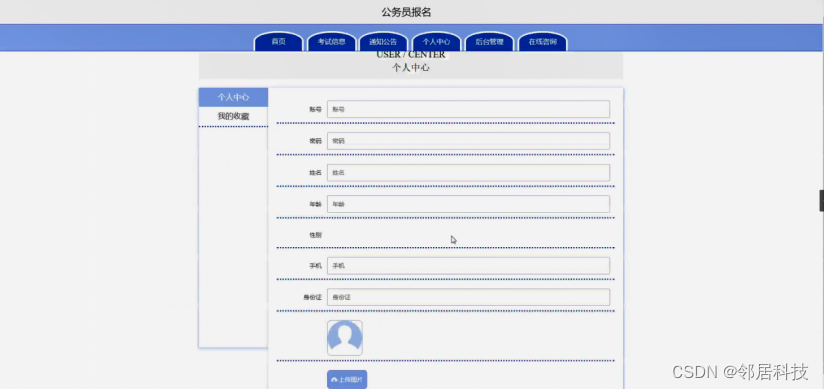Switch to the 个人中心 navigation tab
The width and height of the screenshot is (824, 390).
[436, 42]
